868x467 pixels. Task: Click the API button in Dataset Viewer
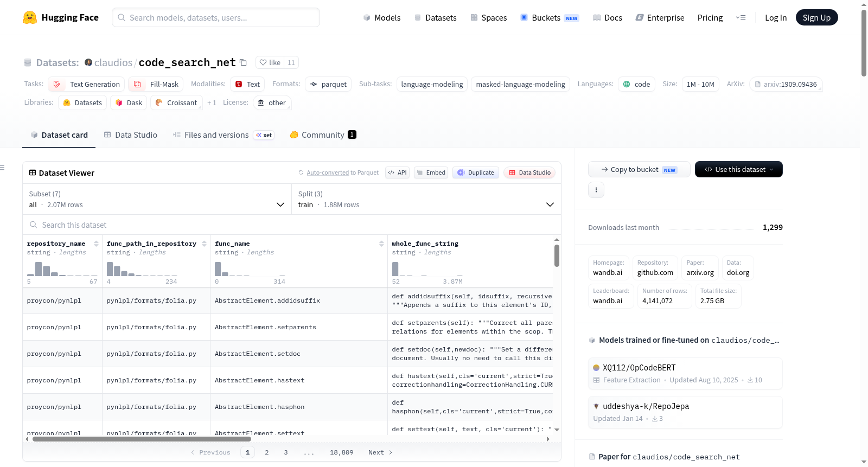pyautogui.click(x=397, y=172)
